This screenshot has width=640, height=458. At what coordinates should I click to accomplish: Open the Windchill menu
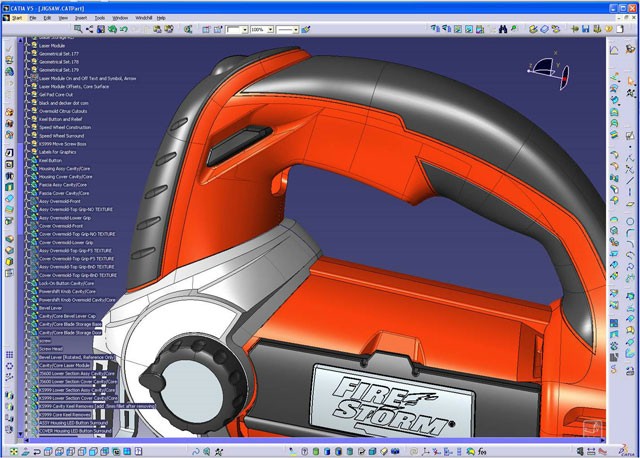tap(144, 18)
